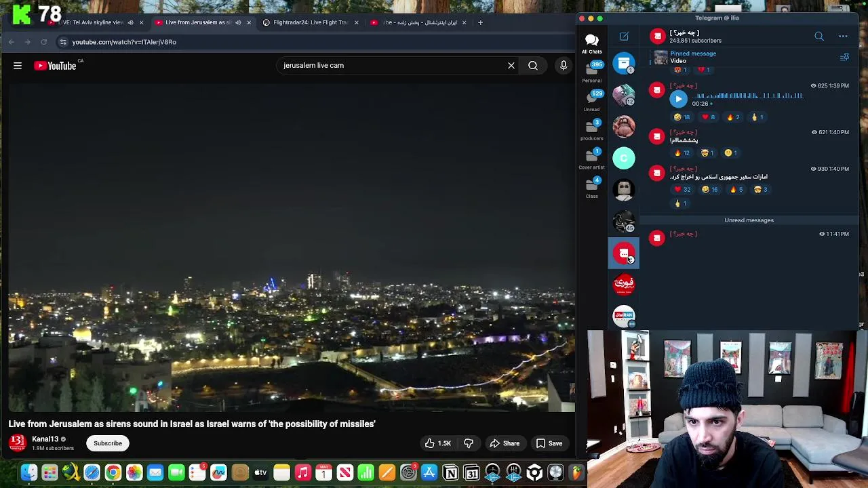868x488 pixels.
Task: Click the live Jerusalem video player
Action: (x=292, y=247)
